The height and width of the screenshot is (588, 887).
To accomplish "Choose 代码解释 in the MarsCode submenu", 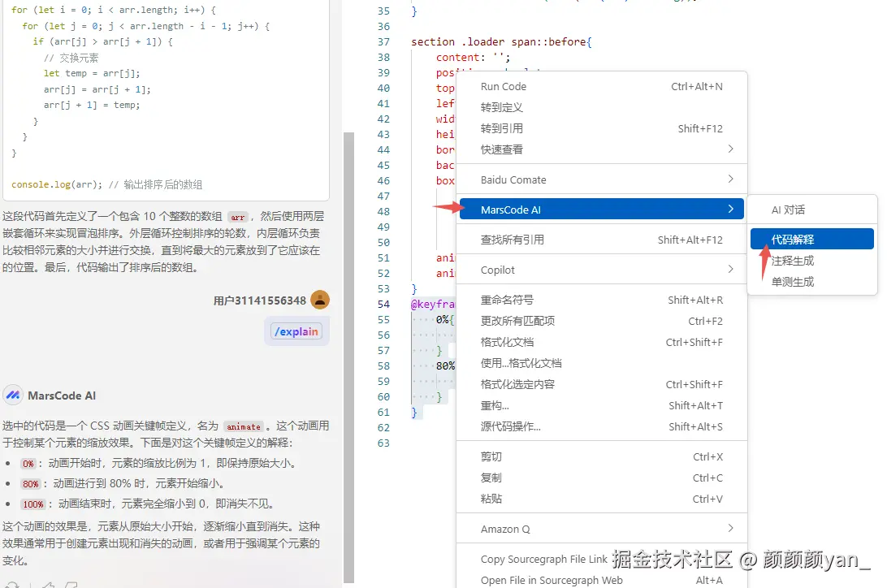I will 812,239.
